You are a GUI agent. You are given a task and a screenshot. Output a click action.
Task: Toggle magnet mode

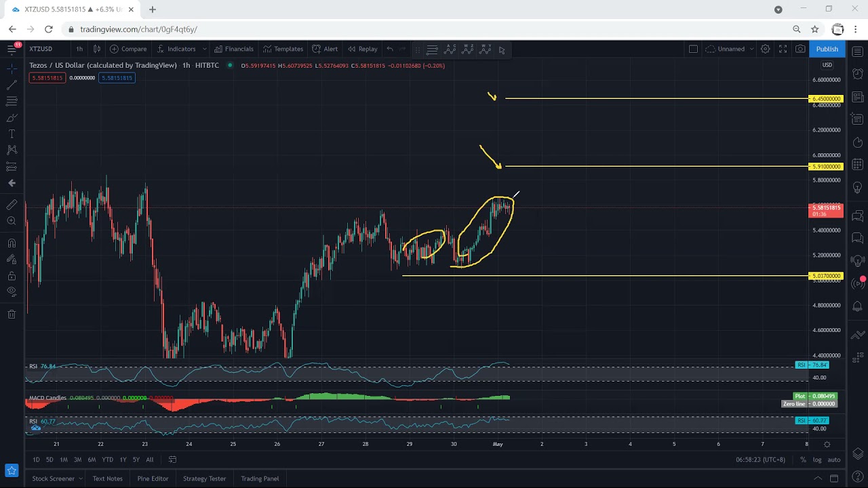[12, 243]
